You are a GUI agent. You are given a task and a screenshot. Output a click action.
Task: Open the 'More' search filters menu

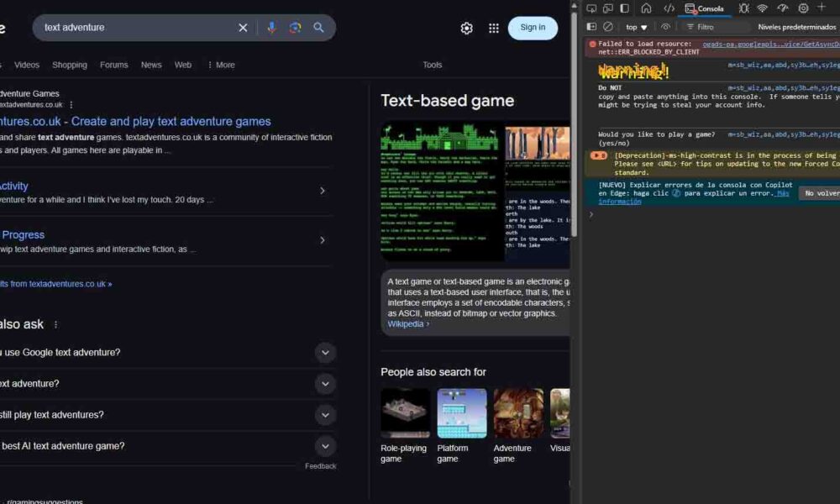point(221,65)
